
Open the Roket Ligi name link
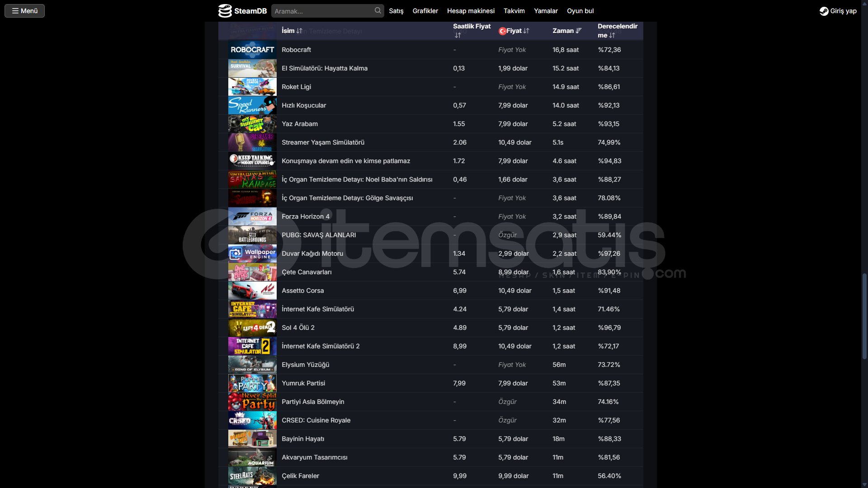click(296, 87)
